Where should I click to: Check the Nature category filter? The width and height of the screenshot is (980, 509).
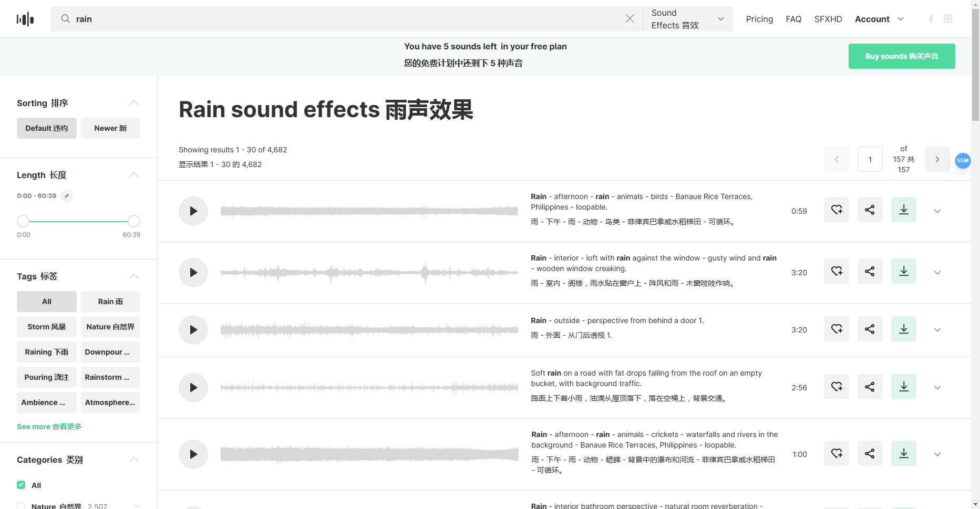point(21,505)
